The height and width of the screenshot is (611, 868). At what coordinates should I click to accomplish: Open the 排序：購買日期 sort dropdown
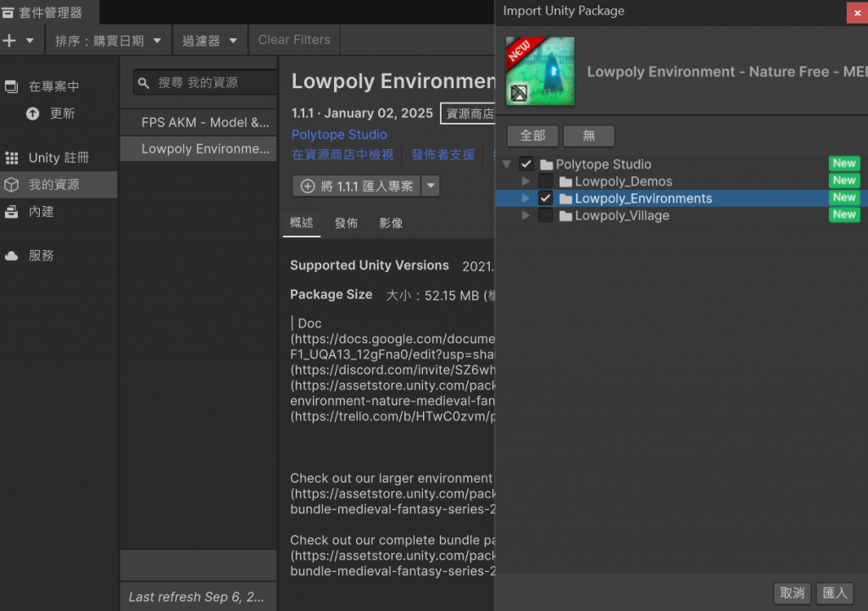tap(108, 41)
